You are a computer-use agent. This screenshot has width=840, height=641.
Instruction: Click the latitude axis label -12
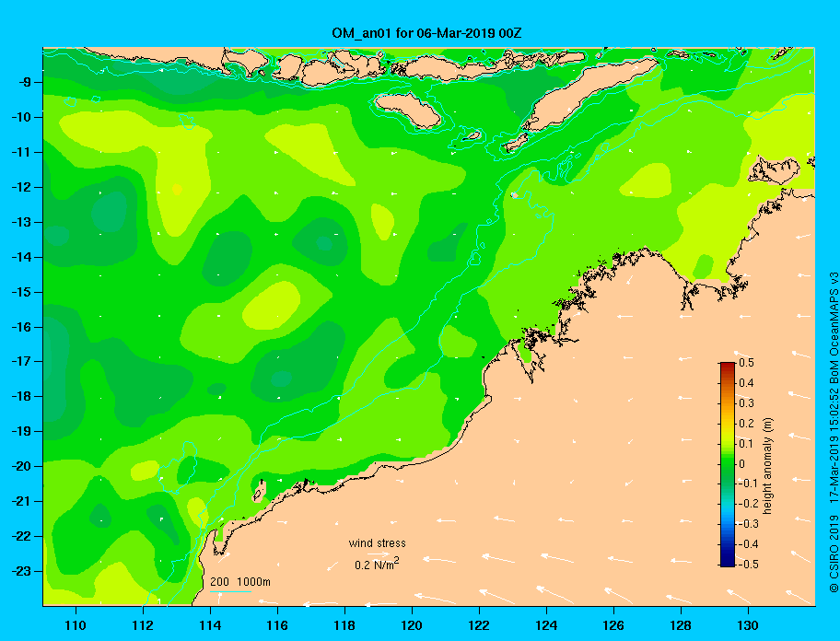tap(21, 188)
